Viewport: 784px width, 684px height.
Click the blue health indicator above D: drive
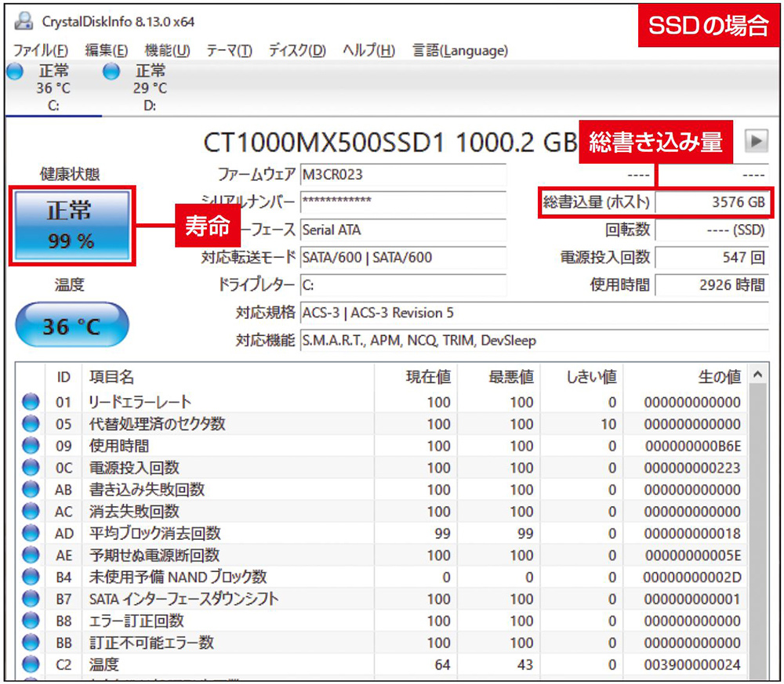click(110, 71)
